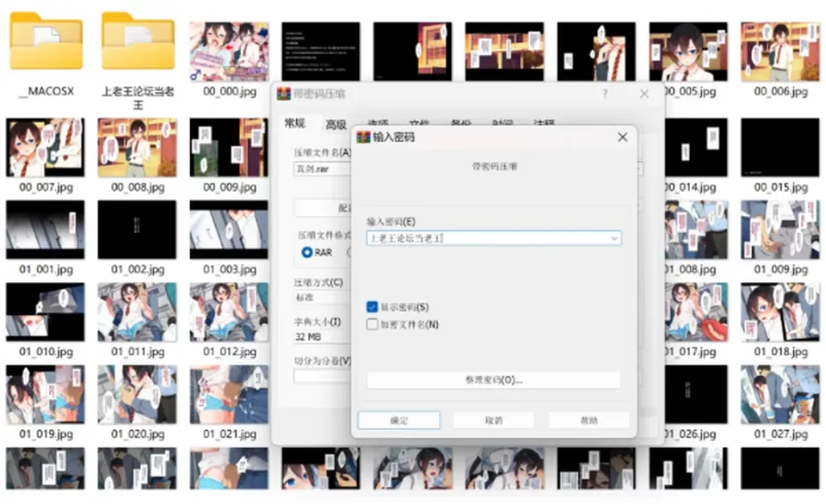826x504 pixels.
Task: Uncheck the 显示密码(S) checkbox
Action: (372, 307)
